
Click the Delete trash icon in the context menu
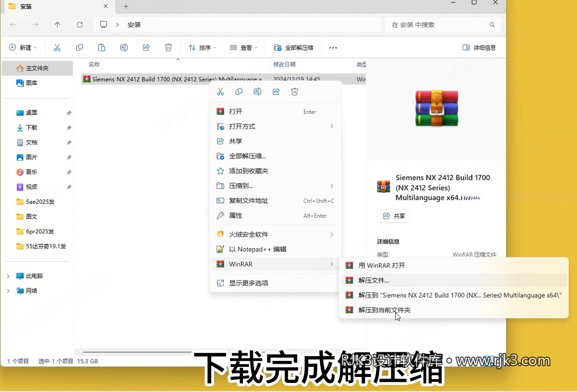click(x=294, y=92)
